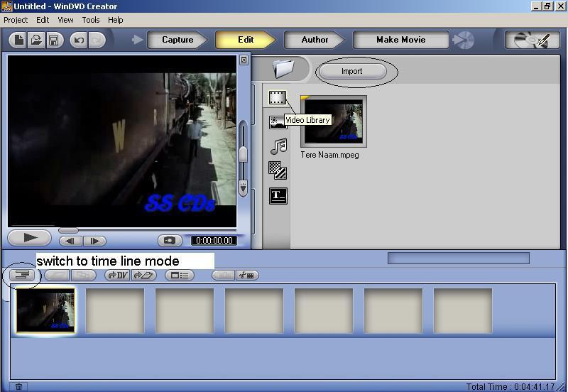Expand the preview window with corner icon
Viewport: 568px width, 392px height.
click(x=244, y=60)
